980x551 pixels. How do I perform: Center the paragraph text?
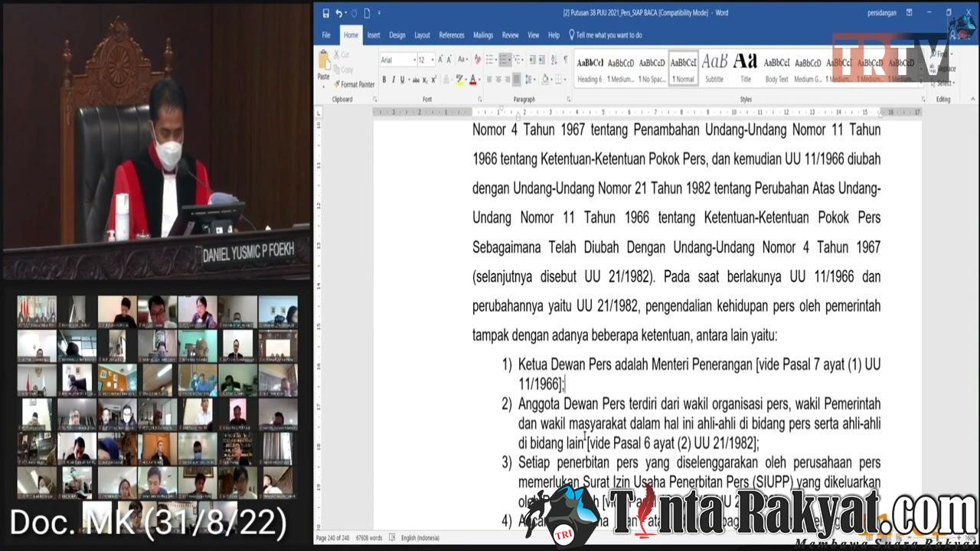pos(498,80)
